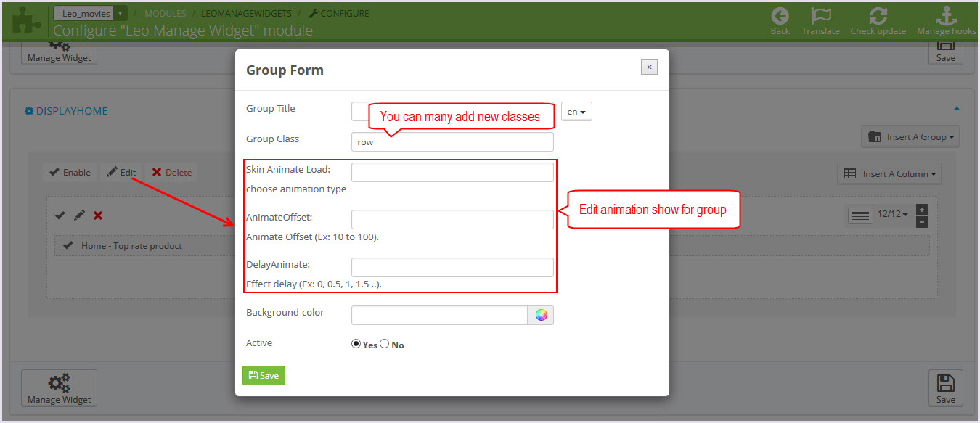
Task: Click the Back arrow icon in header
Action: click(x=780, y=16)
